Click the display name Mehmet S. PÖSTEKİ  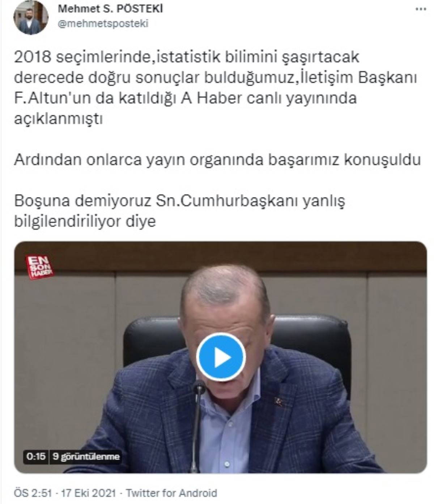[x=111, y=9]
